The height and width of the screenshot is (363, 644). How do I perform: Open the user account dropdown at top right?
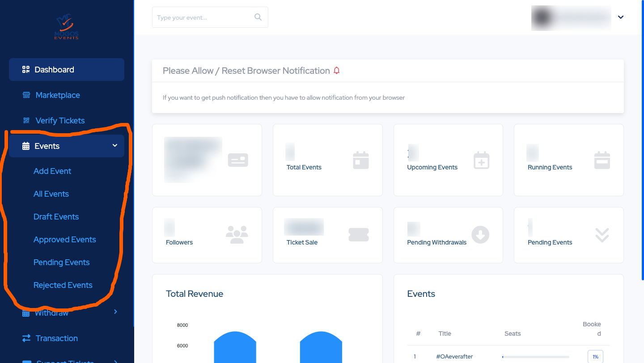(x=620, y=17)
